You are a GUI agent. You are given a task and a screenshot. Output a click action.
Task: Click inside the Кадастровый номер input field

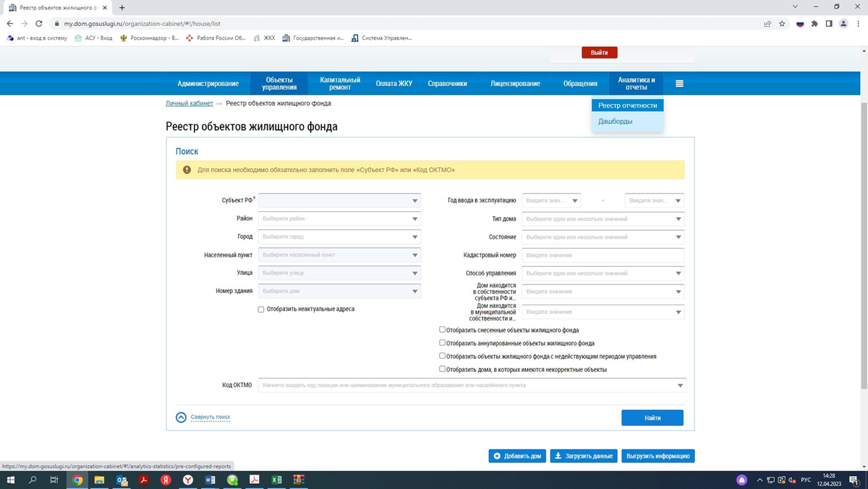[x=603, y=255]
